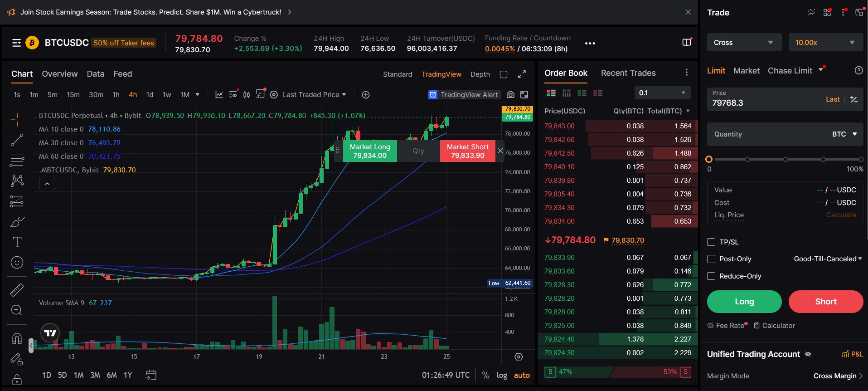868x391 pixels.
Task: Click the TradingView fullscreen chart icon
Action: 524,94
